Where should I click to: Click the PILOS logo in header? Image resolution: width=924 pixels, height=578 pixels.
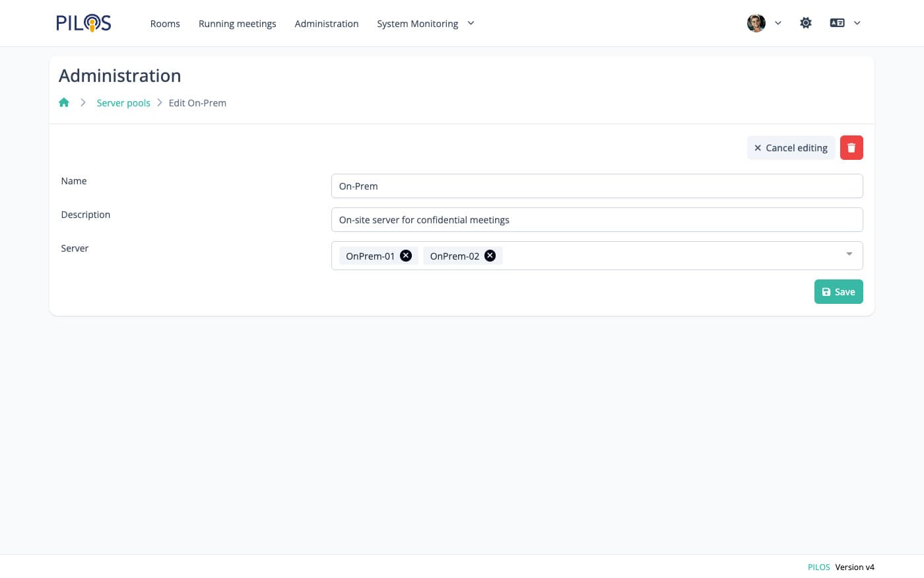coord(84,23)
